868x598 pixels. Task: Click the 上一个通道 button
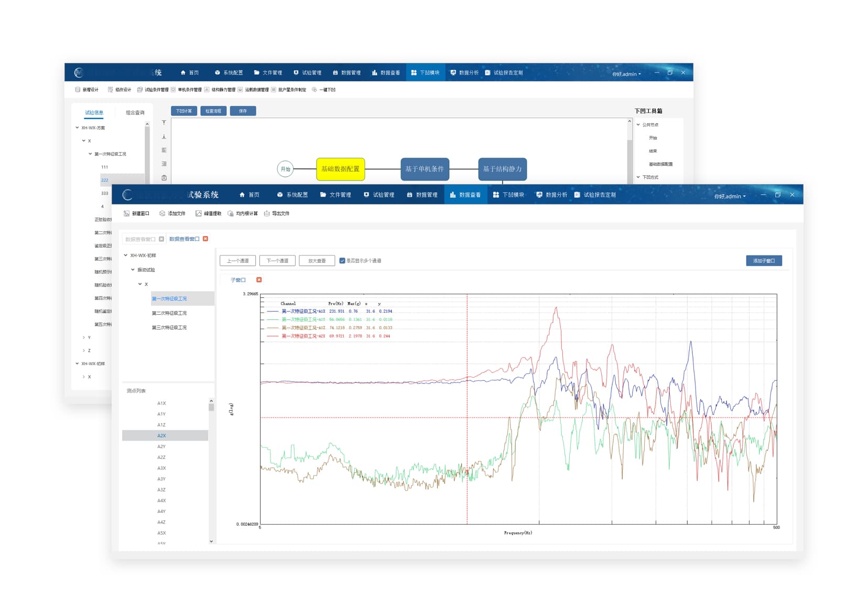click(238, 261)
